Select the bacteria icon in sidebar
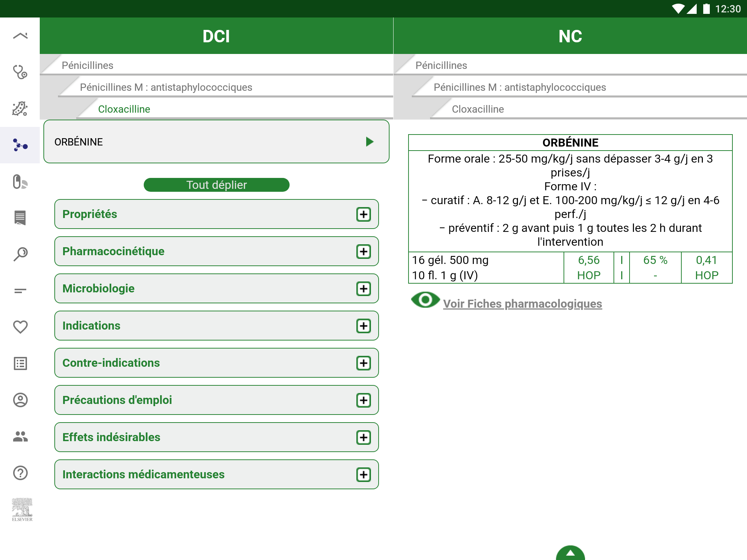The image size is (747, 560). [20, 109]
